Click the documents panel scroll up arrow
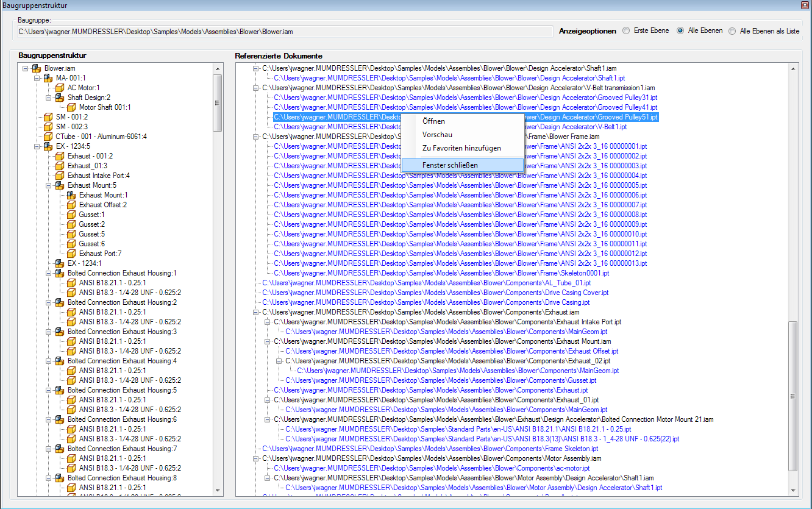 793,68
